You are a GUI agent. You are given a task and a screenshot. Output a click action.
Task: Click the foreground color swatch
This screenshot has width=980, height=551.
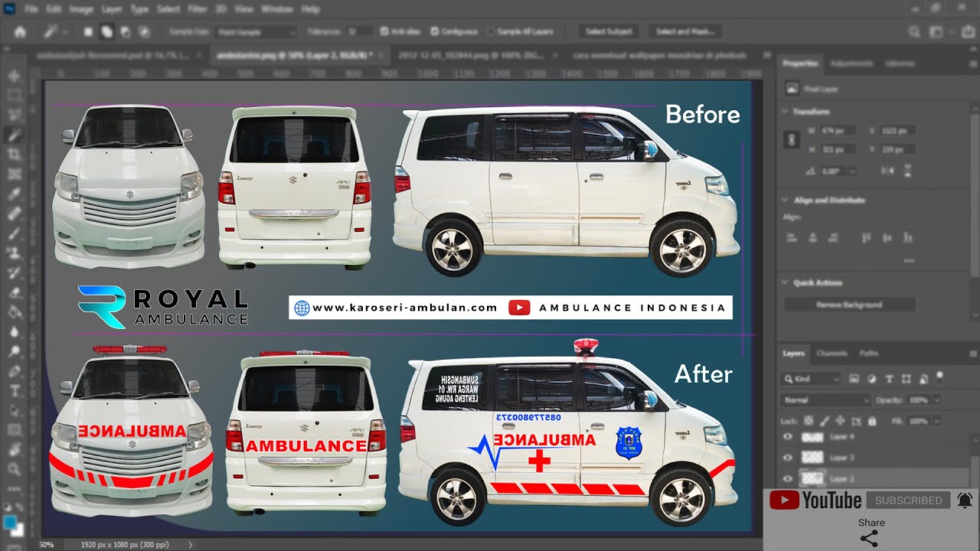pyautogui.click(x=10, y=522)
